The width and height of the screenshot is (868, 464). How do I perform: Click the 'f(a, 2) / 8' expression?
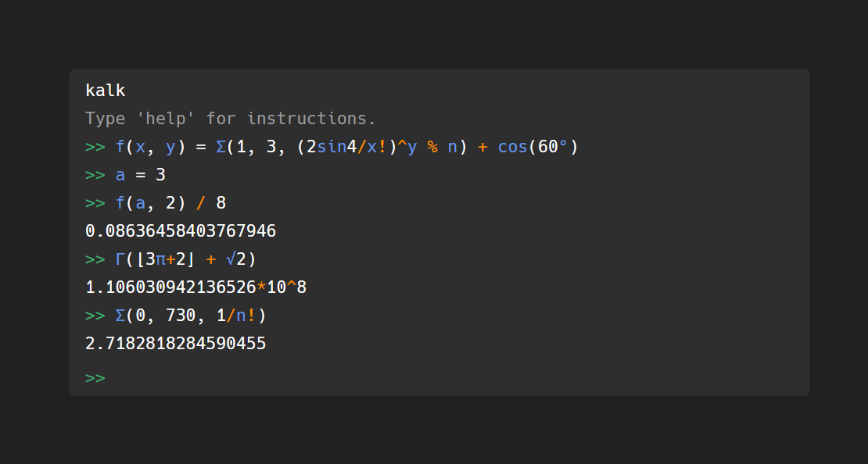170,203
